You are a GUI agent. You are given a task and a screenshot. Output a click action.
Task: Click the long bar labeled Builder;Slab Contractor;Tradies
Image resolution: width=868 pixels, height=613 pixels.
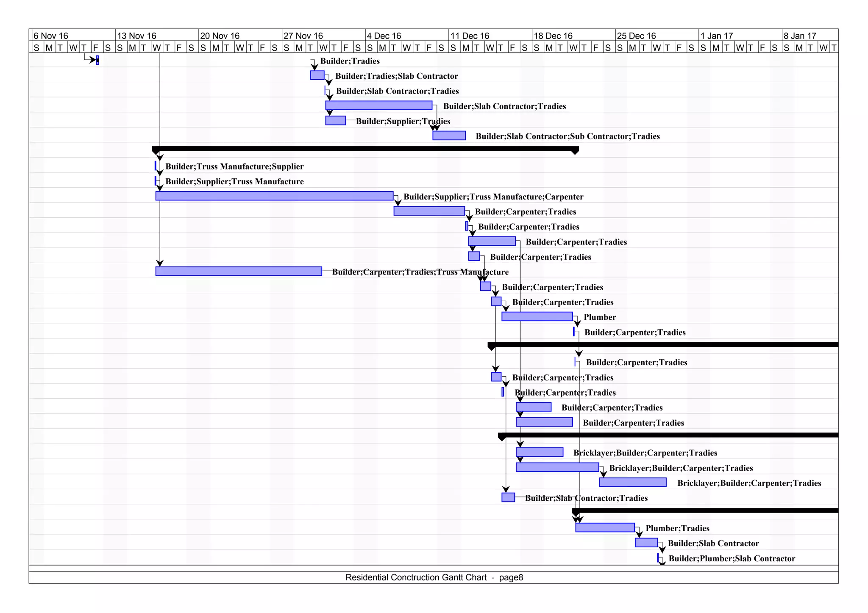pos(379,105)
